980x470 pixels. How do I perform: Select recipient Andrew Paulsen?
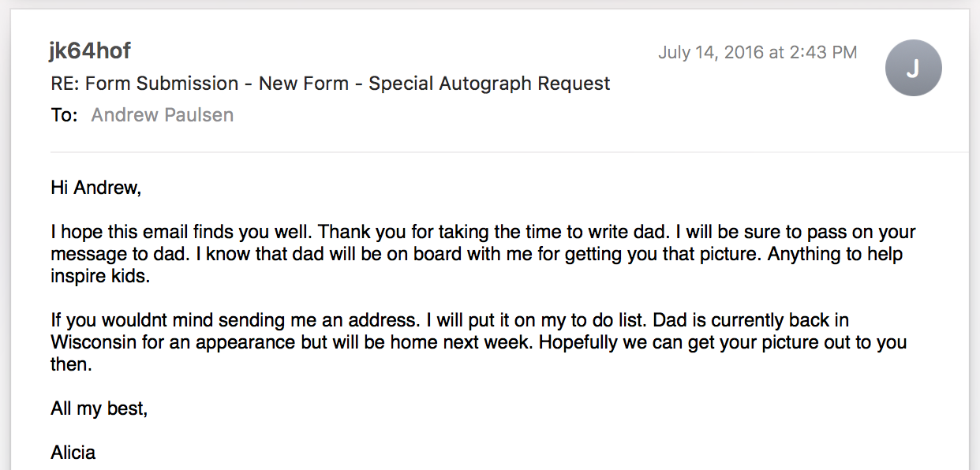(163, 115)
